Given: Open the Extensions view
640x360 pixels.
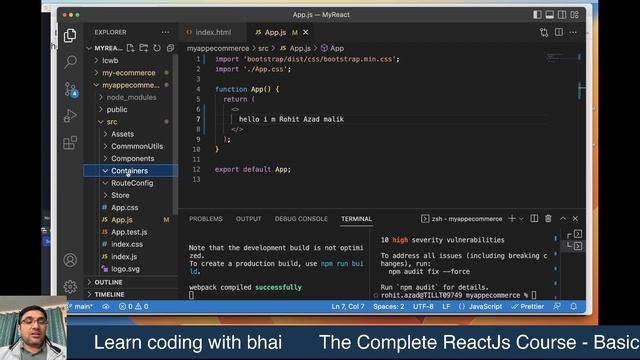Looking at the screenshot, I should [70, 143].
